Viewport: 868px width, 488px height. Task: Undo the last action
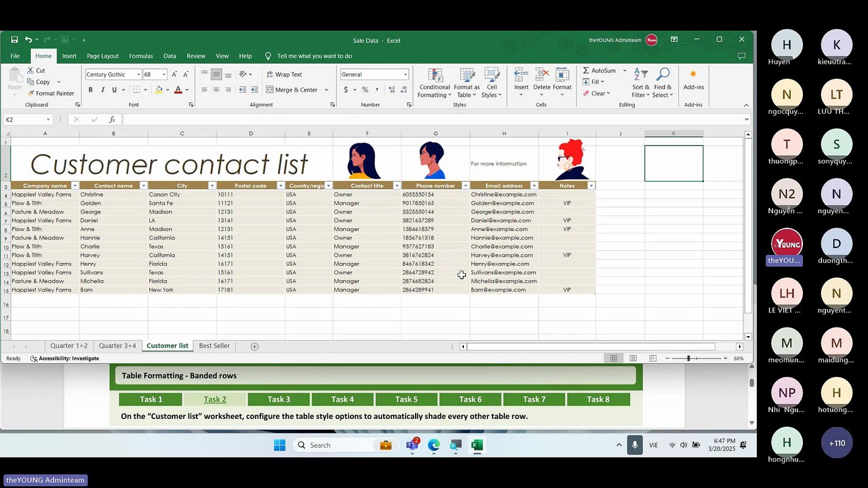pos(28,40)
